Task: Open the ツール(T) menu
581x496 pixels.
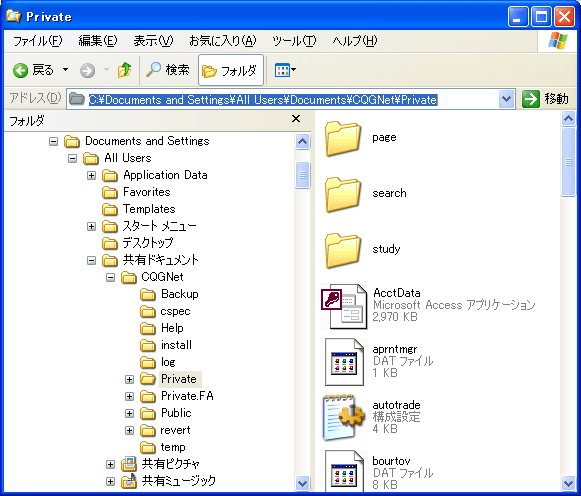Action: pos(294,41)
